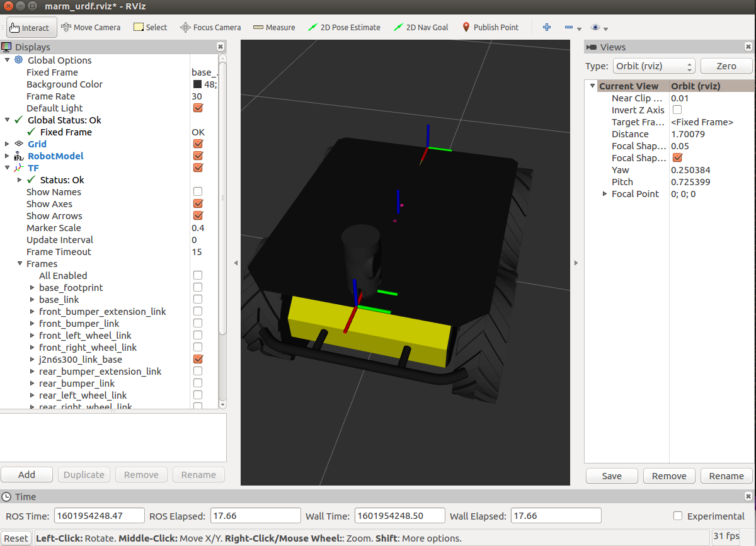Toggle the Default Light checkbox
This screenshot has height=546, width=756.
[198, 108]
